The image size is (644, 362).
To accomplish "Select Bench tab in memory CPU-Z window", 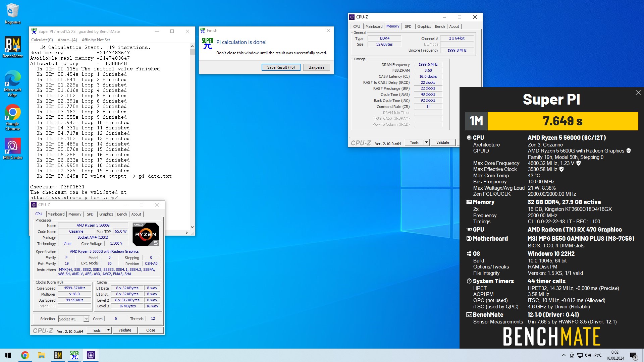I will (x=440, y=26).
